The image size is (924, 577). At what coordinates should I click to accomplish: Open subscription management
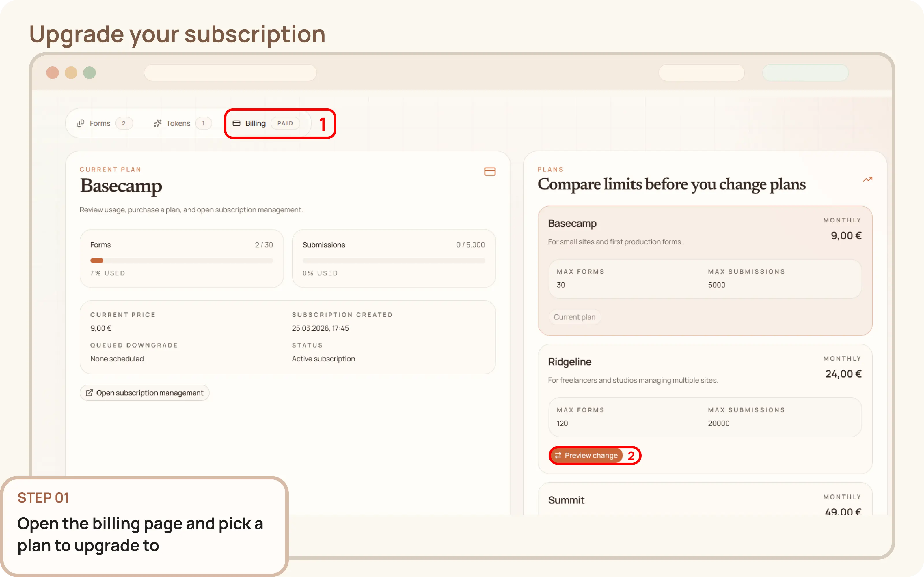click(x=144, y=393)
